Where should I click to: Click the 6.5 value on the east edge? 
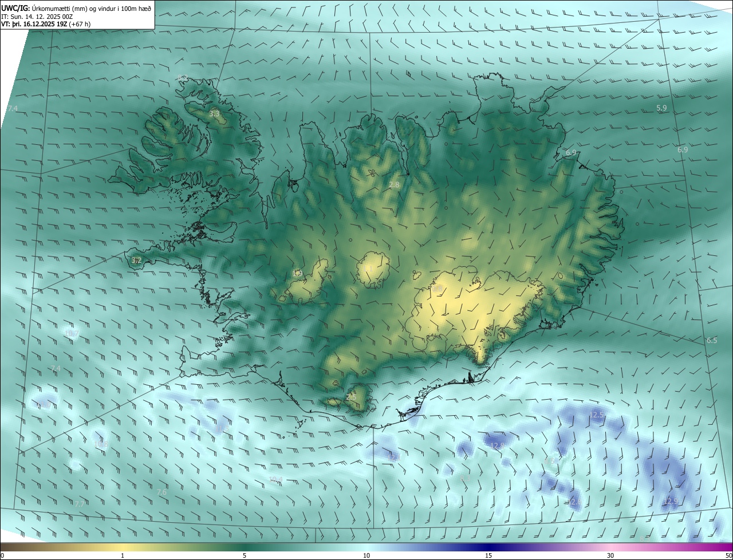click(712, 340)
